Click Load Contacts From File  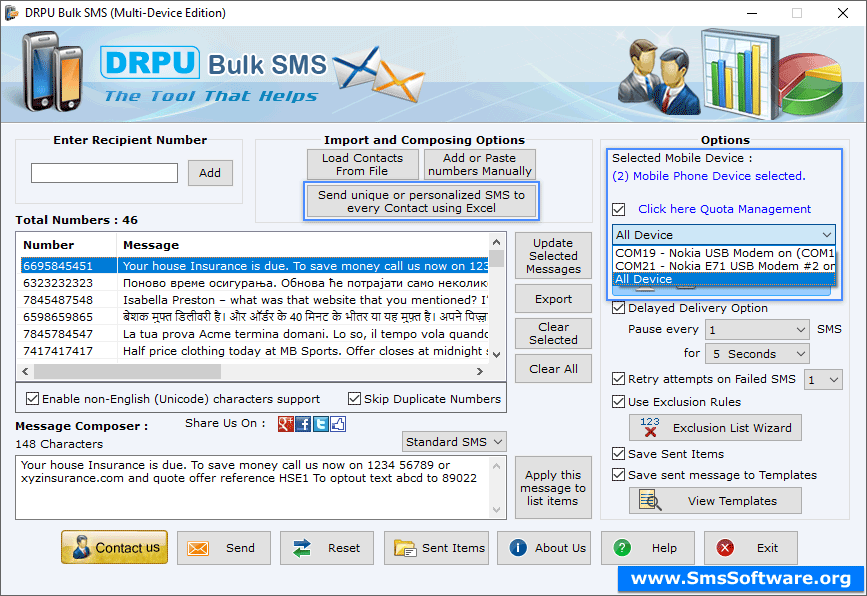(362, 164)
